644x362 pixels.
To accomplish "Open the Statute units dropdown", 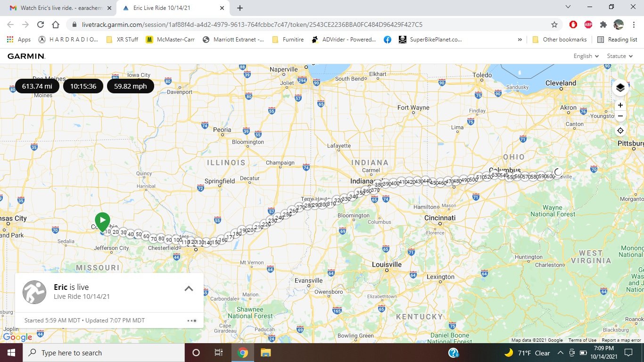I will [619, 56].
